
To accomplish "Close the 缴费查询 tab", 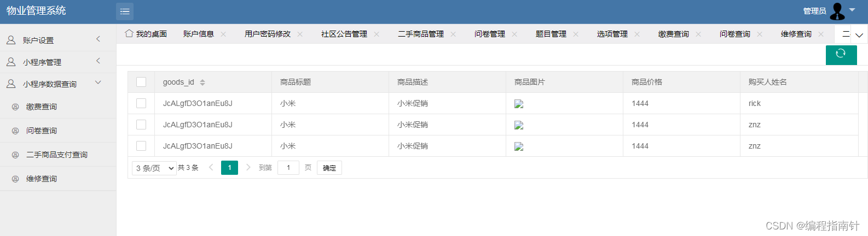I will (x=698, y=34).
